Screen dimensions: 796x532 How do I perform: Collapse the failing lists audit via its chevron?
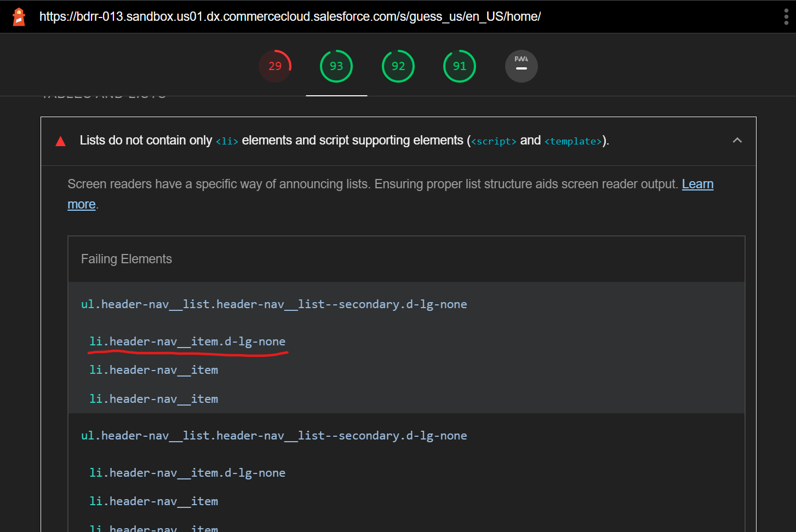pyautogui.click(x=737, y=140)
